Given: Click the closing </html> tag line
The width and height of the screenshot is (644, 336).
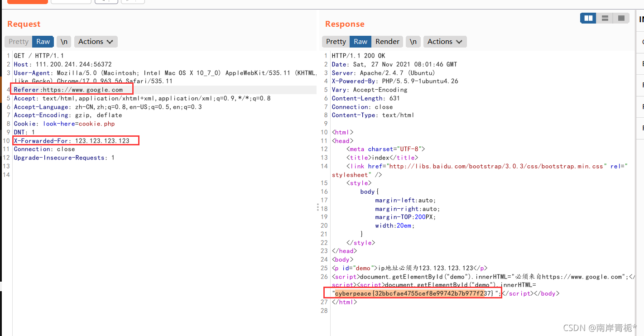Looking at the screenshot, I should tap(344, 302).
